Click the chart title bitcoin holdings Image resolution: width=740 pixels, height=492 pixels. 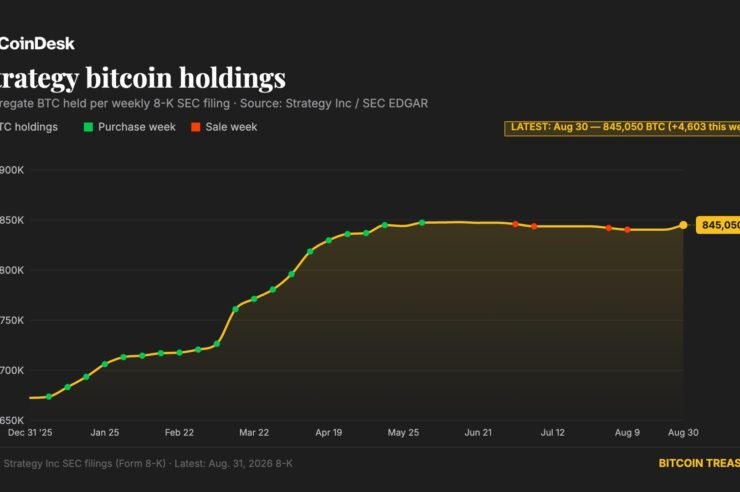[185, 78]
